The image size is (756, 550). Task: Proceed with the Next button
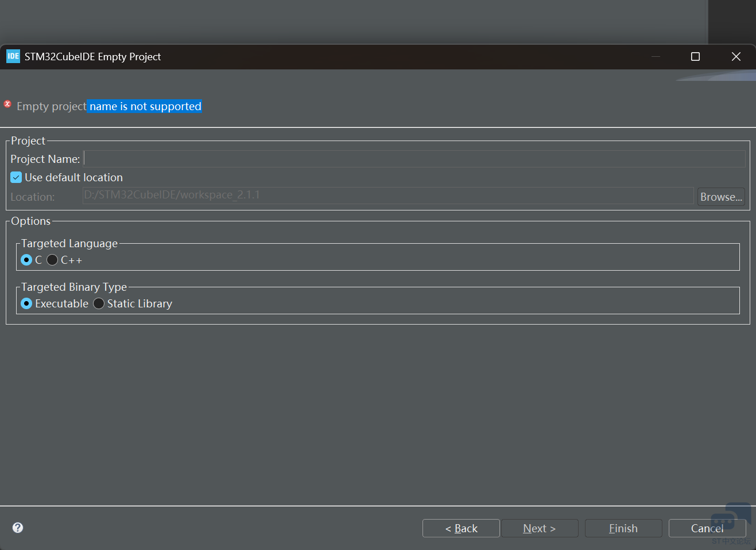(x=540, y=528)
